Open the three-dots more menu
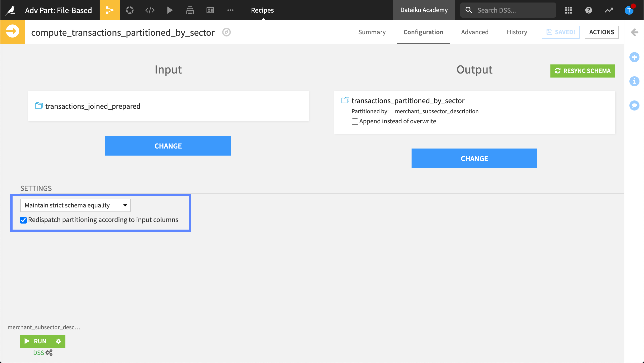This screenshot has height=363, width=644. pos(230,10)
